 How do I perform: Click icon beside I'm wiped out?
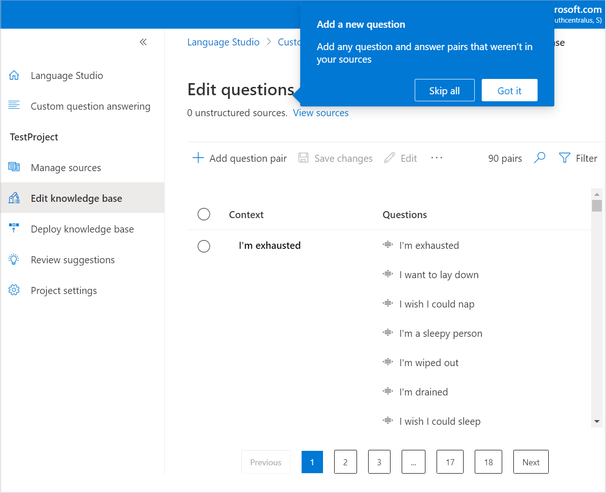coord(388,362)
